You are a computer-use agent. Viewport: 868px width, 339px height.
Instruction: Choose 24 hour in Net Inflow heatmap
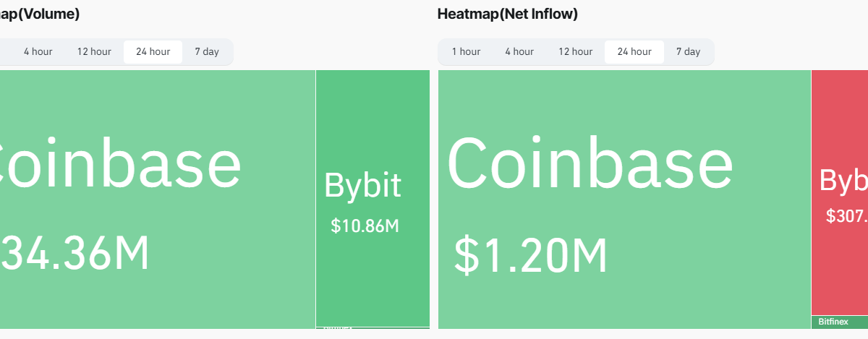[634, 51]
